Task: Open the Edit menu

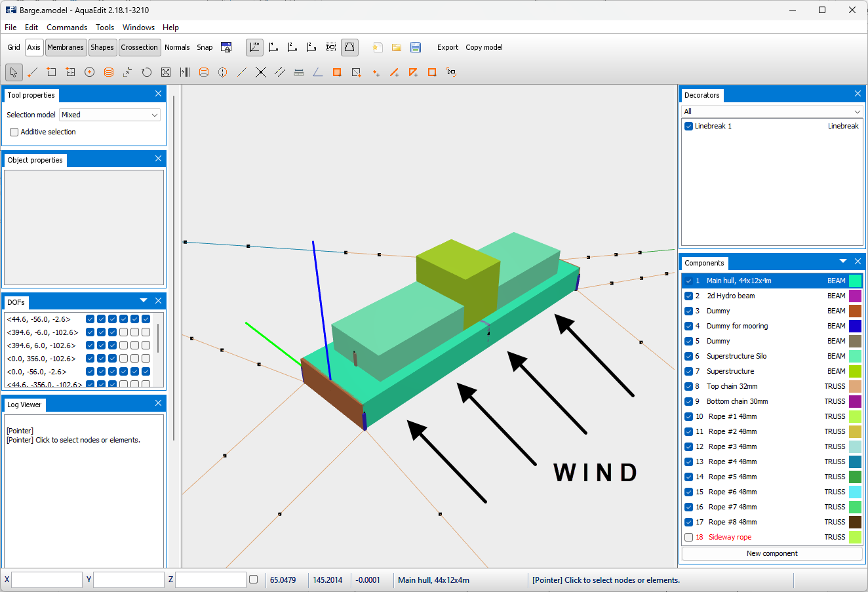Action: pyautogui.click(x=31, y=28)
